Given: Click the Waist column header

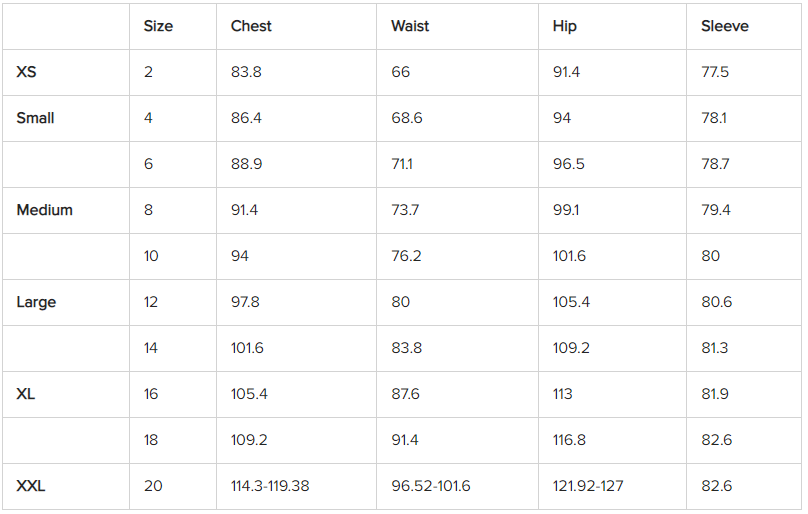Looking at the screenshot, I should click(410, 26).
